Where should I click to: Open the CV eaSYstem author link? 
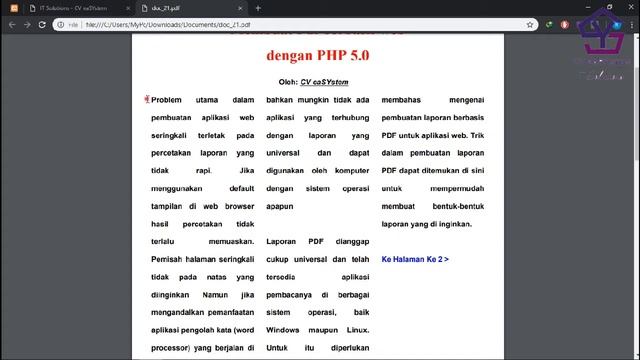point(324,82)
